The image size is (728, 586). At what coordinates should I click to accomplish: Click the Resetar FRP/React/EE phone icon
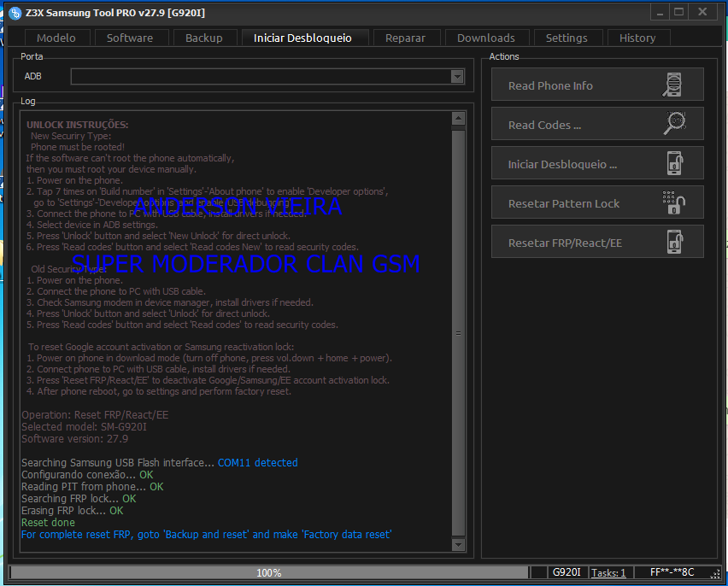[675, 242]
